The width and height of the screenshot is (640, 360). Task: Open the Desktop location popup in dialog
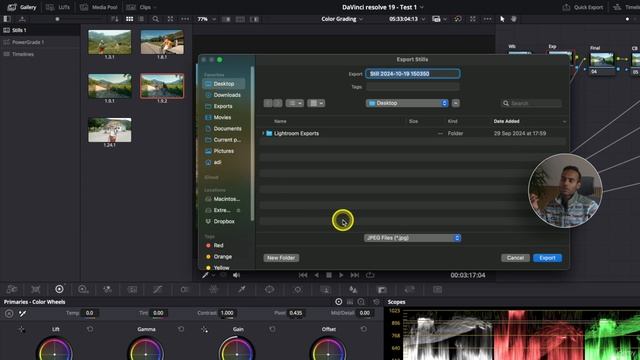click(407, 103)
